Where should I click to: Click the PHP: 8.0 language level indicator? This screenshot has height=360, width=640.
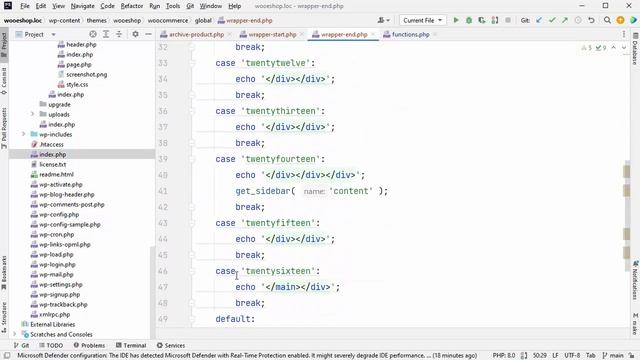[x=504, y=356]
